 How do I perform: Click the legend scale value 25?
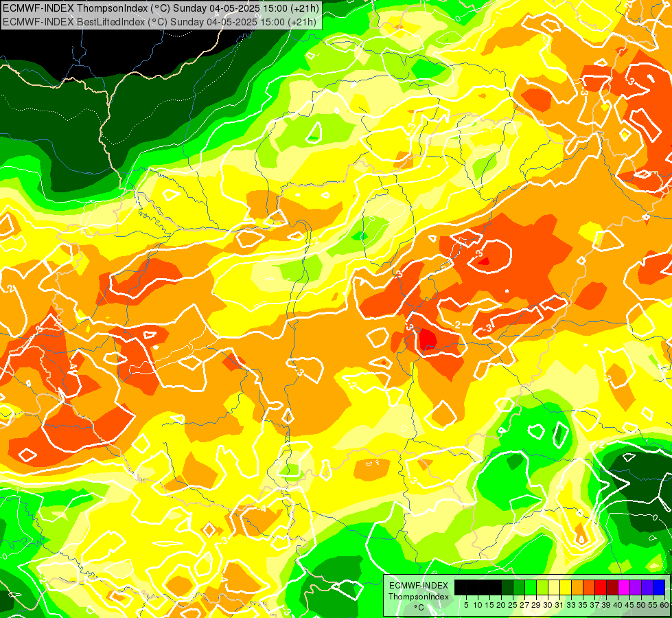pyautogui.click(x=513, y=605)
